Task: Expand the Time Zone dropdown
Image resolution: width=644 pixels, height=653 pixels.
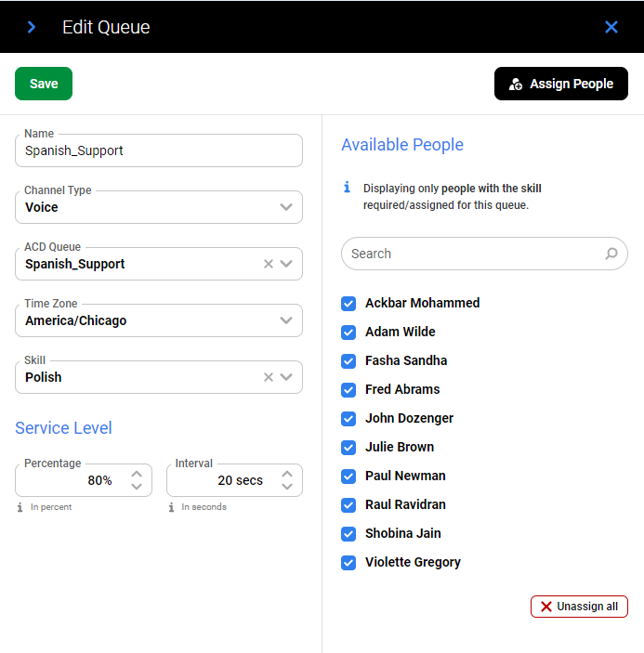Action: pyautogui.click(x=286, y=320)
